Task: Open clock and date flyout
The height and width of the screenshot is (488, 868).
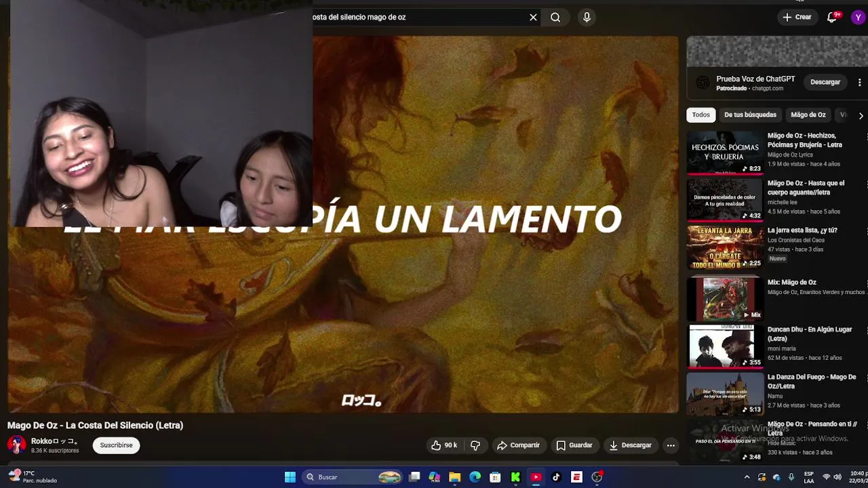Action: [858, 477]
